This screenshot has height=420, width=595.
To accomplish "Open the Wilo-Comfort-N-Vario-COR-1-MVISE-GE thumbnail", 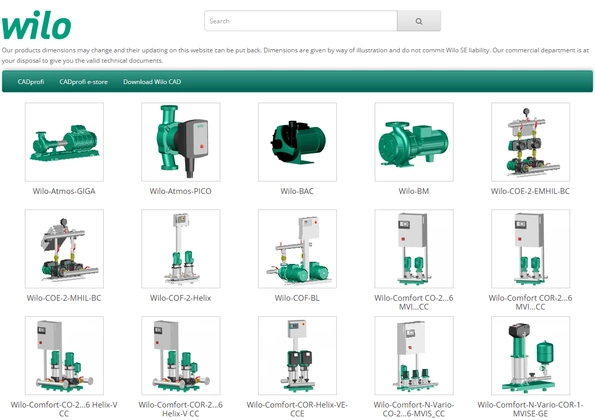I will click(530, 356).
